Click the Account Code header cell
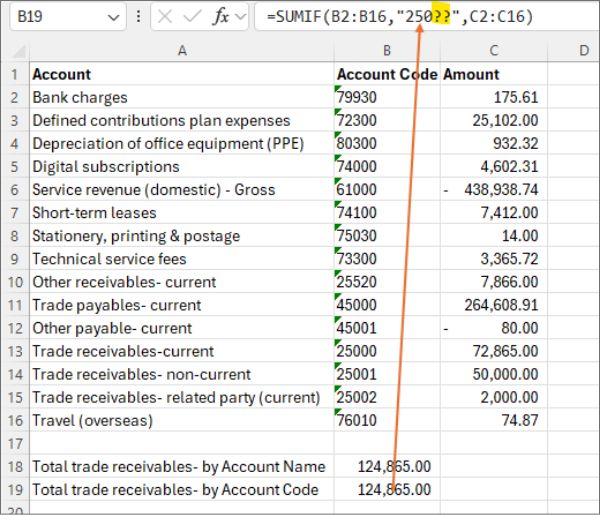The image size is (600, 515). (386, 74)
